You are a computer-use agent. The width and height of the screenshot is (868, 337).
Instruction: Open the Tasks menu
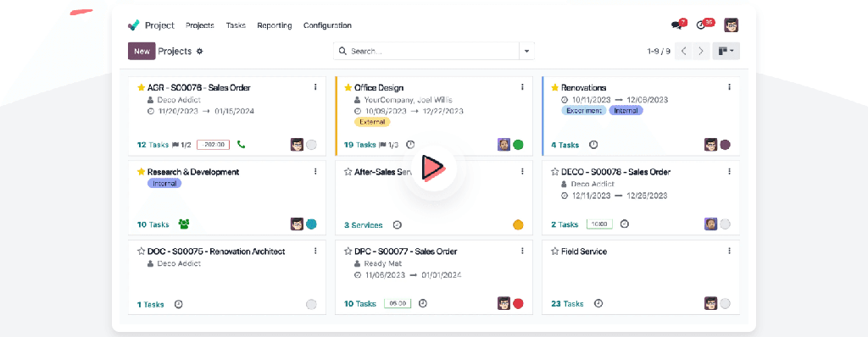click(x=236, y=25)
